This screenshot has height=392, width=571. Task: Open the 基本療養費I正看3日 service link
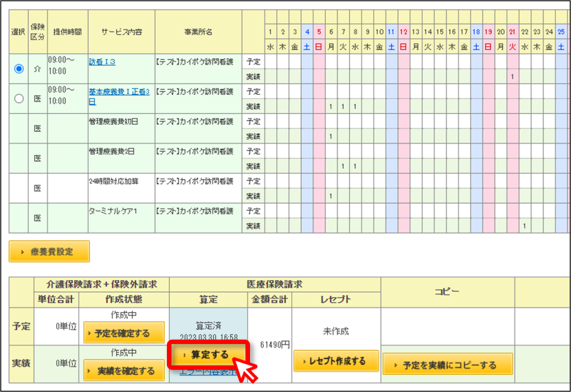[119, 96]
